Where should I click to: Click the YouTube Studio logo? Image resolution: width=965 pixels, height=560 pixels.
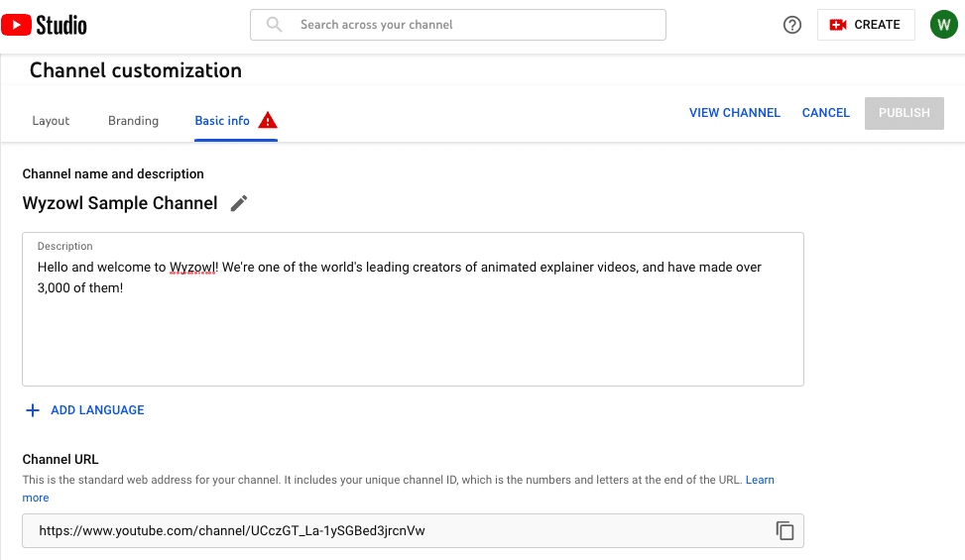(44, 25)
